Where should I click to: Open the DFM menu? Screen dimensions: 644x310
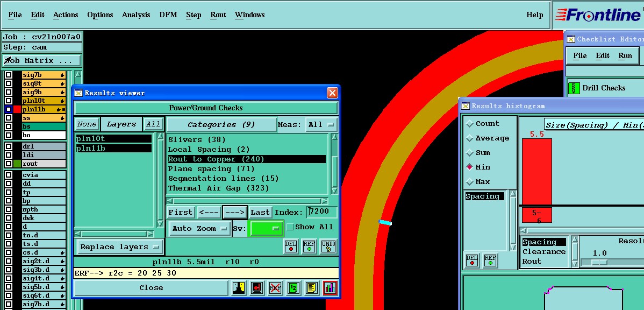pyautogui.click(x=168, y=15)
